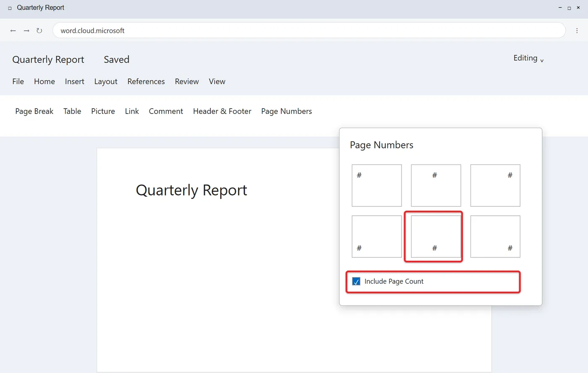Screen dimensions: 588x373
Task: Minimize the browser window
Action: click(560, 8)
